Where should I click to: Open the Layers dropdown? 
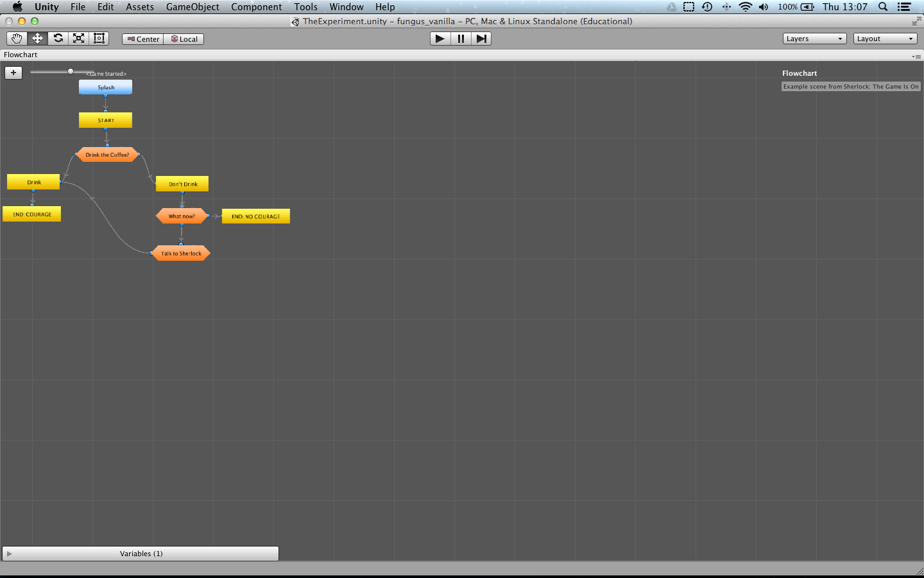tap(815, 39)
